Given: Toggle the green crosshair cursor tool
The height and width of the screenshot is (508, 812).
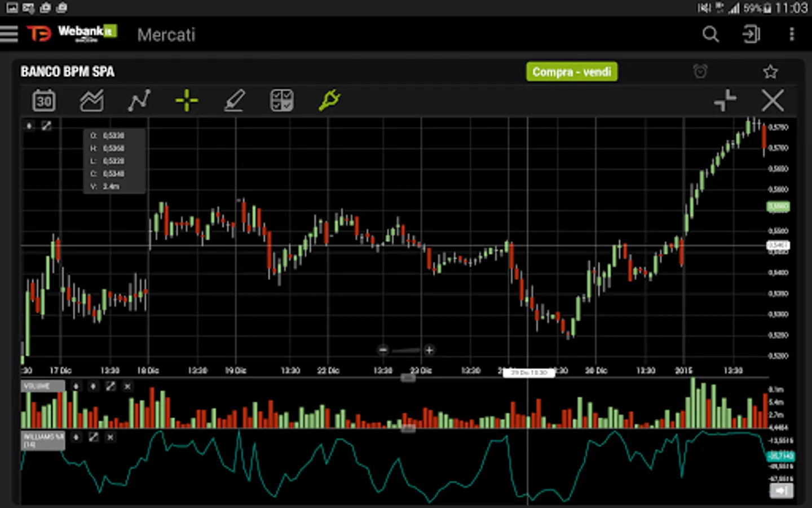Looking at the screenshot, I should [x=187, y=100].
